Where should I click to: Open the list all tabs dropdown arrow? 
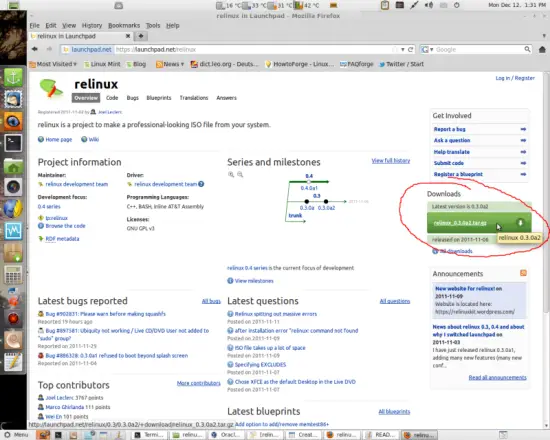(x=544, y=36)
